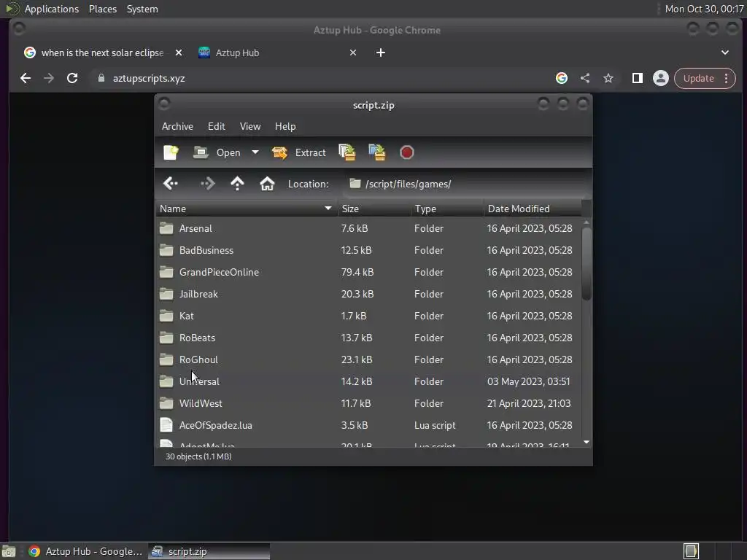Image resolution: width=747 pixels, height=560 pixels.
Task: Click the Google icon in address bar
Action: (x=562, y=79)
